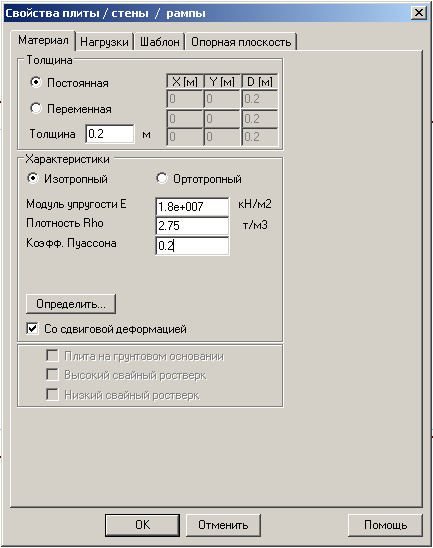
Task: Open help with the Помощь button
Action: tap(385, 525)
